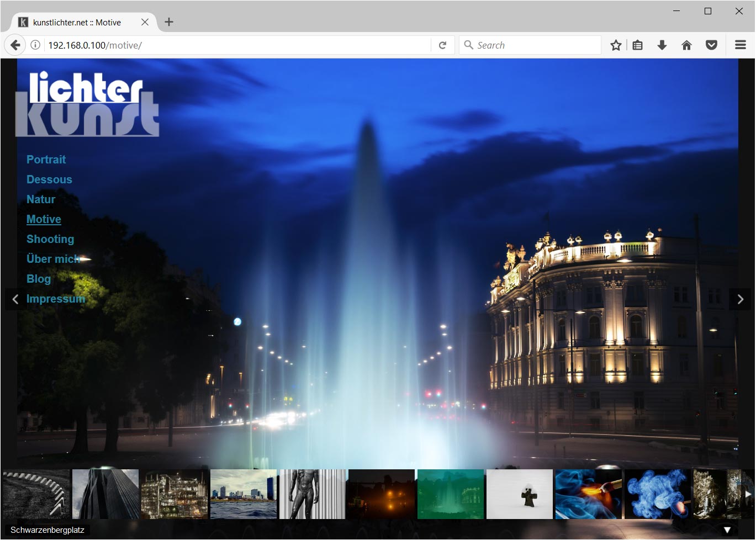Select the blue smoke cloud thumbnail
The height and width of the screenshot is (540, 756).
point(658,494)
